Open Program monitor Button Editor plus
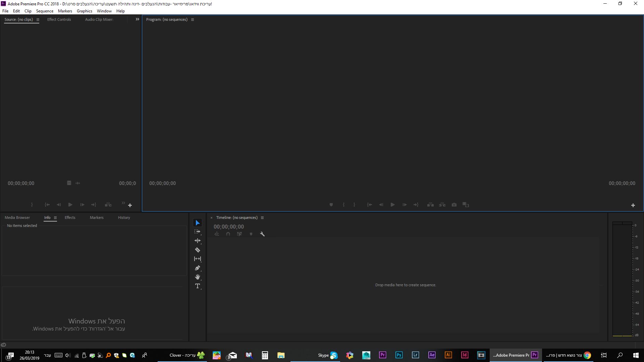The image size is (644, 362). [633, 205]
